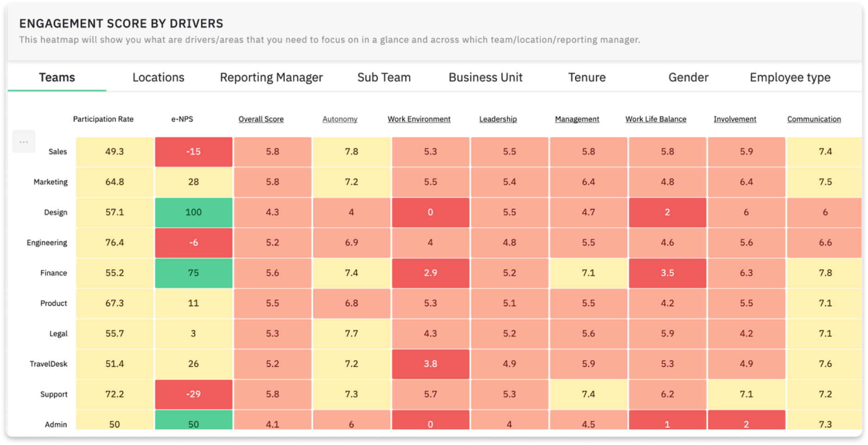The image size is (868, 445).
Task: Sort by the Overall Score column
Action: 261,119
